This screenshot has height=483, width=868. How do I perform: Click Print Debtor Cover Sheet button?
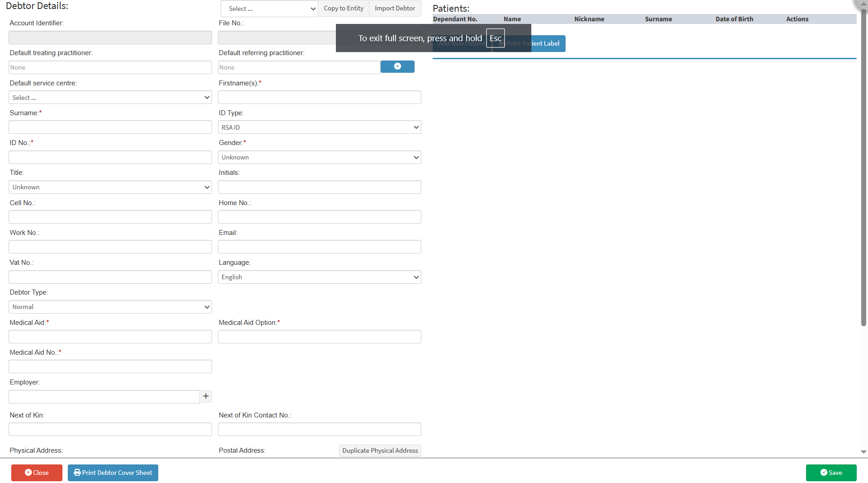[x=113, y=473]
